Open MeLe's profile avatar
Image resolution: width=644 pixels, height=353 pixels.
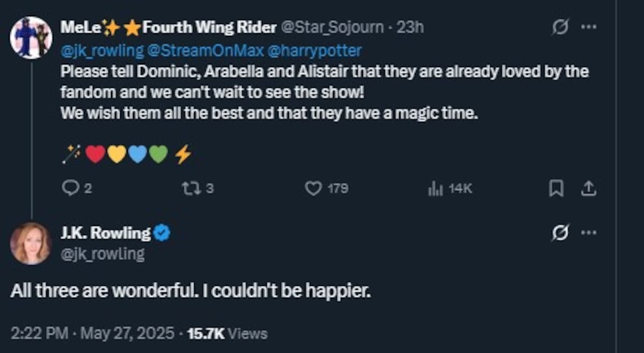coord(31,37)
